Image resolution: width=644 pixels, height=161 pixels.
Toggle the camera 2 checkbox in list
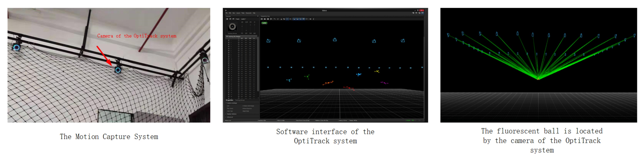coord(229,42)
